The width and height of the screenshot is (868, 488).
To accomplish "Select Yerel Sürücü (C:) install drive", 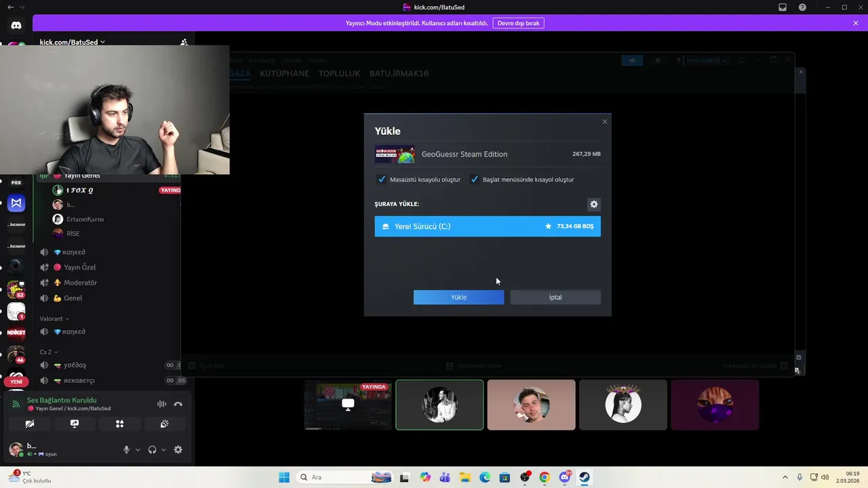I will click(x=488, y=226).
